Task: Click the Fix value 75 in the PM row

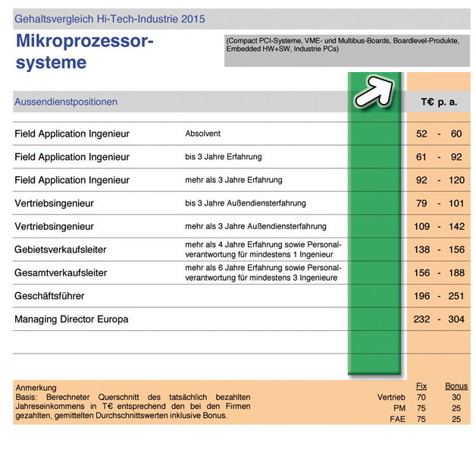Action: [421, 408]
